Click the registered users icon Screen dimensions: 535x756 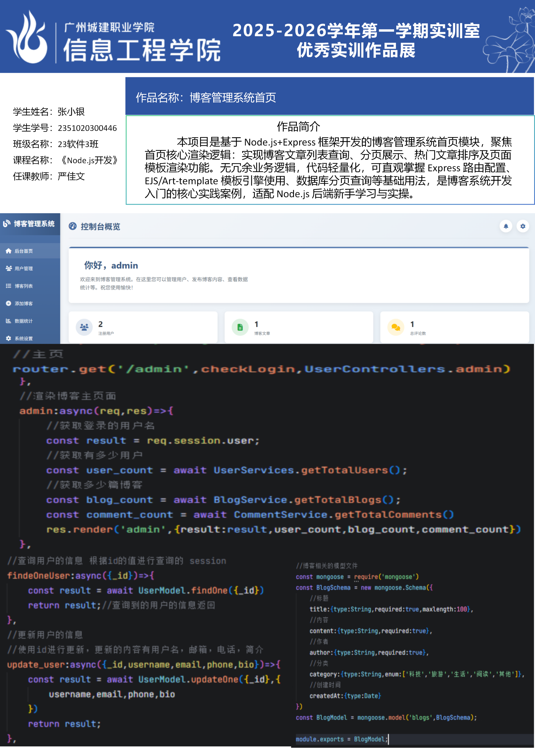pos(84,327)
